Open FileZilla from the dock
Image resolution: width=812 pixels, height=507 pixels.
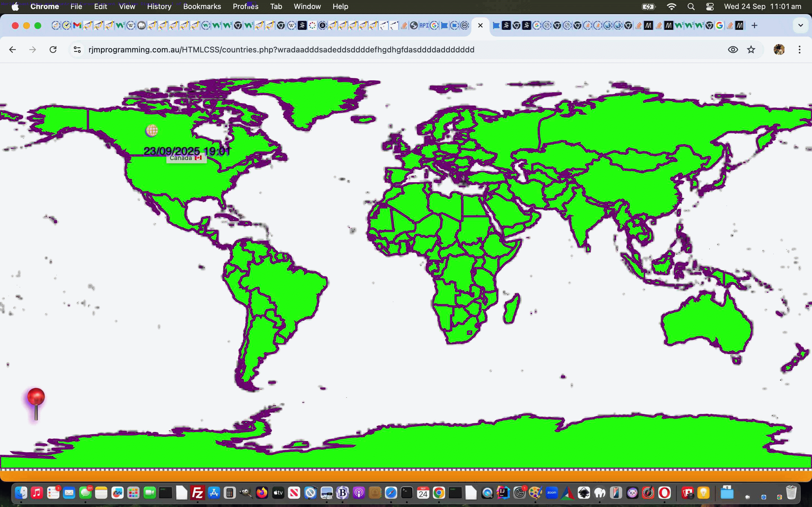click(x=198, y=493)
